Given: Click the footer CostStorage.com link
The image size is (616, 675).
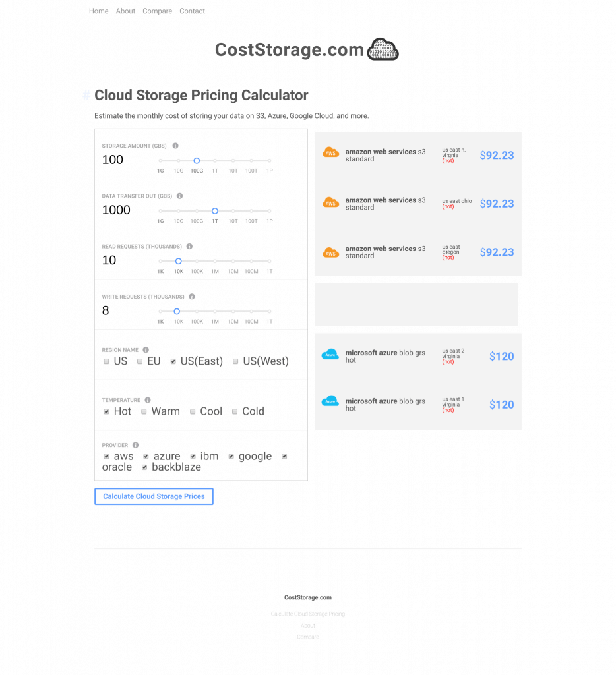Looking at the screenshot, I should [x=308, y=597].
